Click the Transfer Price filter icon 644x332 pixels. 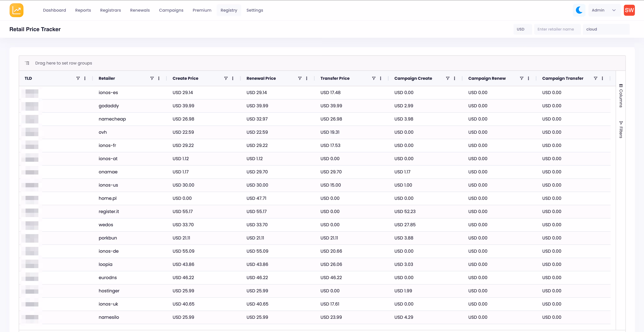tap(373, 78)
